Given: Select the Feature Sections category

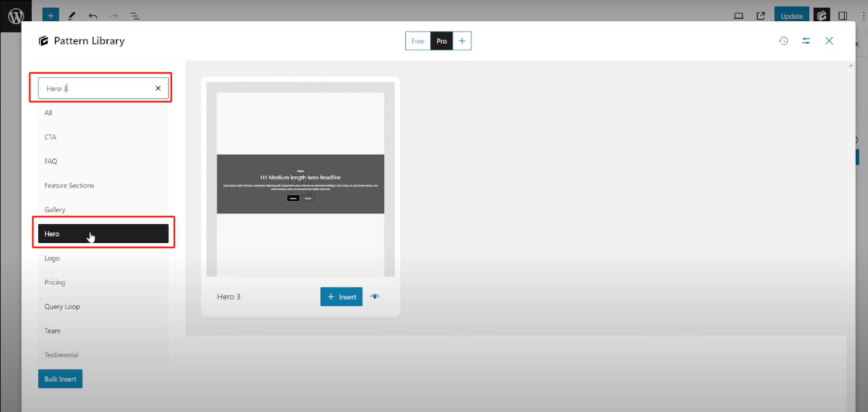Looking at the screenshot, I should pos(69,185).
